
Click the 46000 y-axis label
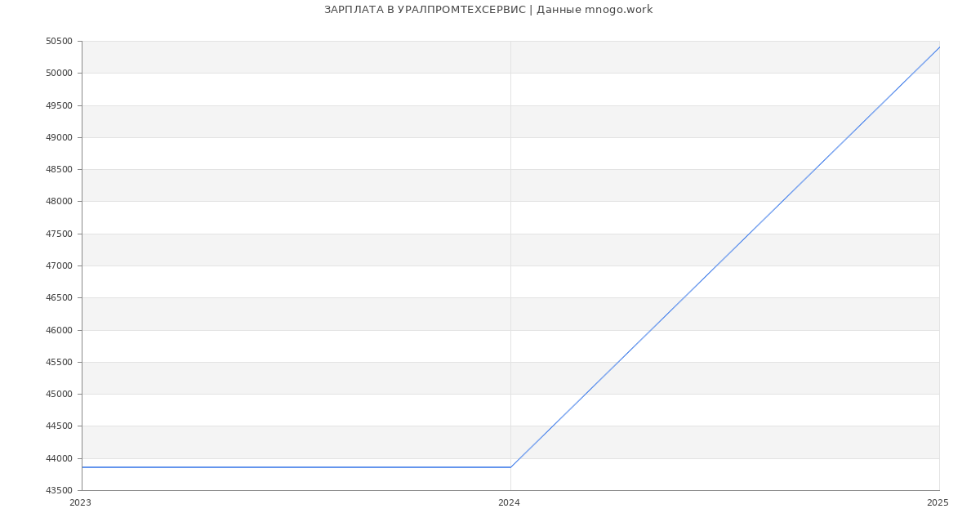[59, 330]
